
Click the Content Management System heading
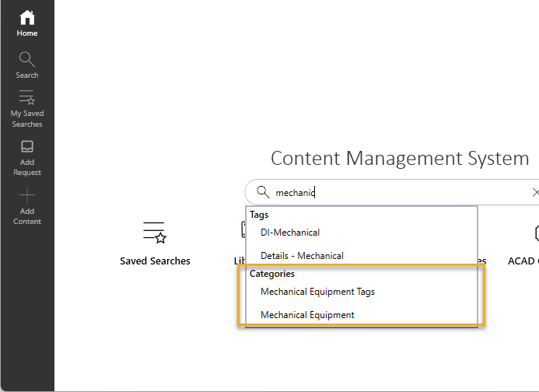(x=400, y=158)
